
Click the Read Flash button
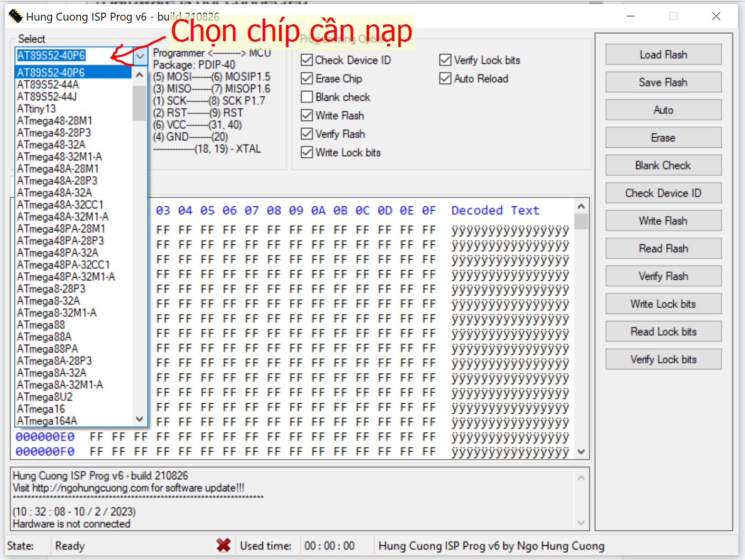click(663, 249)
